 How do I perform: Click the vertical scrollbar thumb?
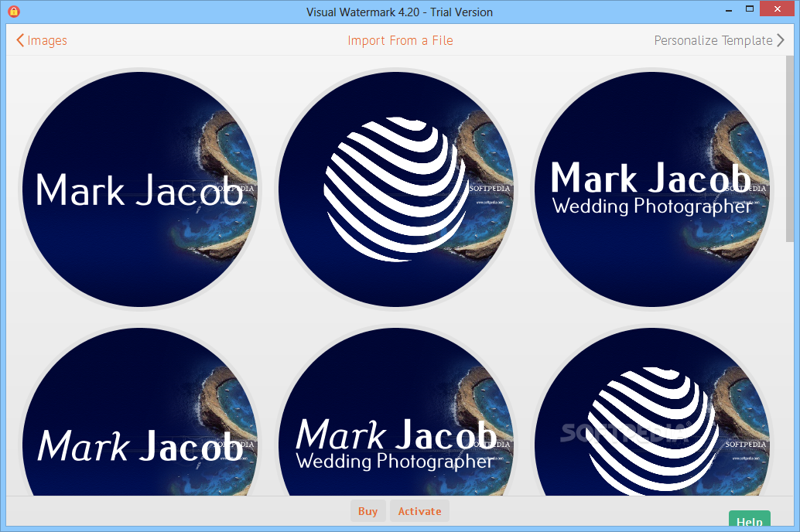coord(790,149)
